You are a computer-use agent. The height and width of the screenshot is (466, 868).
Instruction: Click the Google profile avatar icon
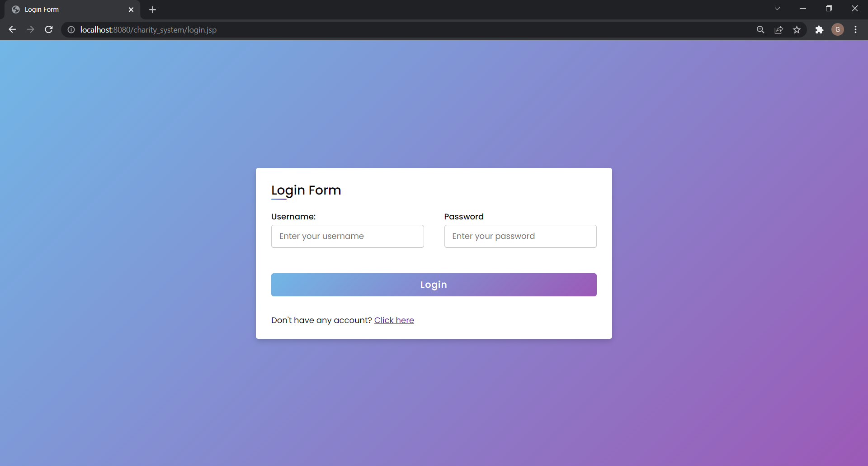pyautogui.click(x=838, y=29)
